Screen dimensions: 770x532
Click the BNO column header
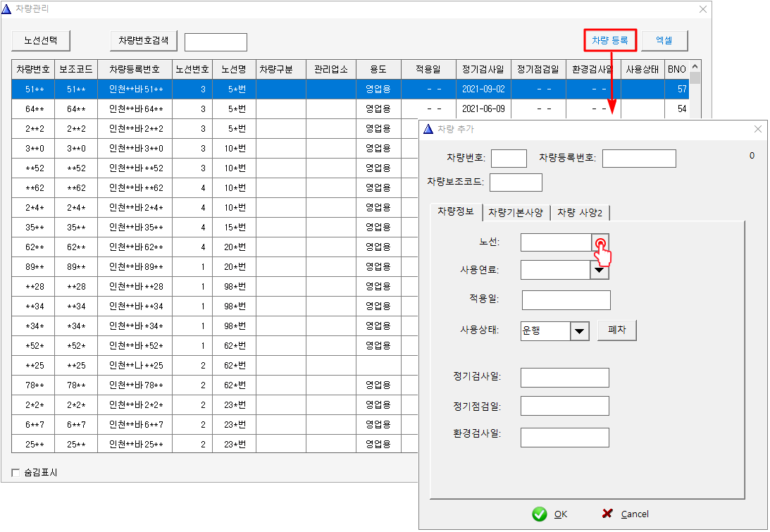(x=677, y=69)
